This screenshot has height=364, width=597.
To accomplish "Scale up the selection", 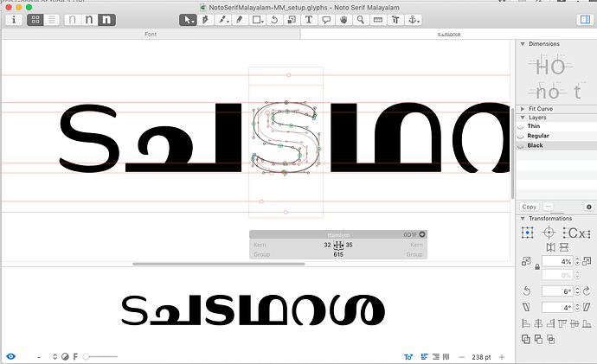I will click(587, 261).
